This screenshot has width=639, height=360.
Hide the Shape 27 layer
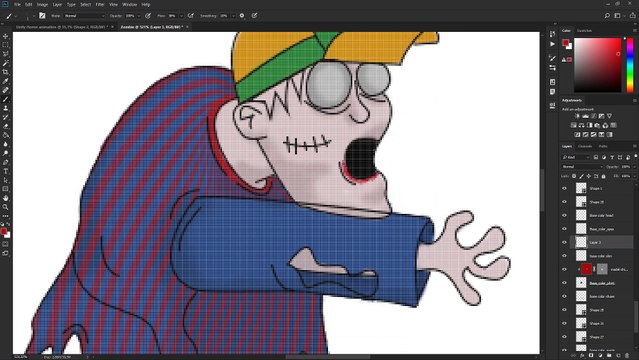click(x=564, y=336)
